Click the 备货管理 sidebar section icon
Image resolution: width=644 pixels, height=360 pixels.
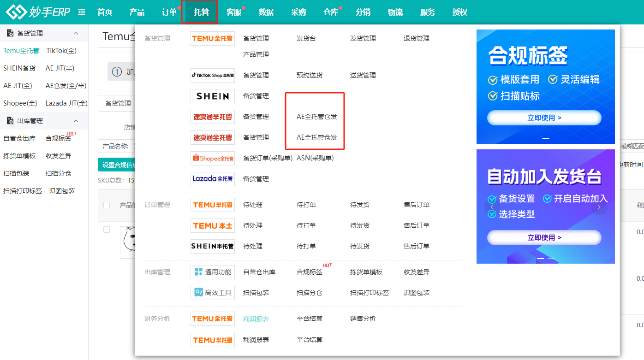point(10,33)
